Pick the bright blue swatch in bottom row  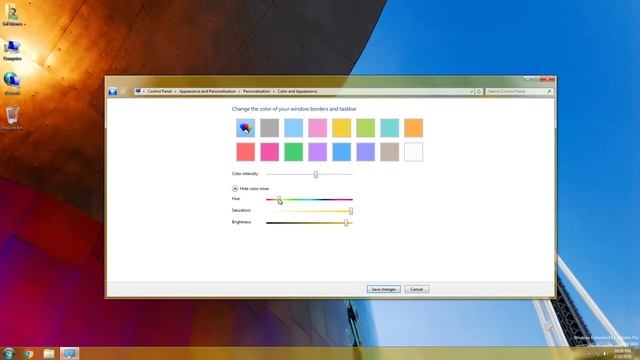[x=342, y=152]
